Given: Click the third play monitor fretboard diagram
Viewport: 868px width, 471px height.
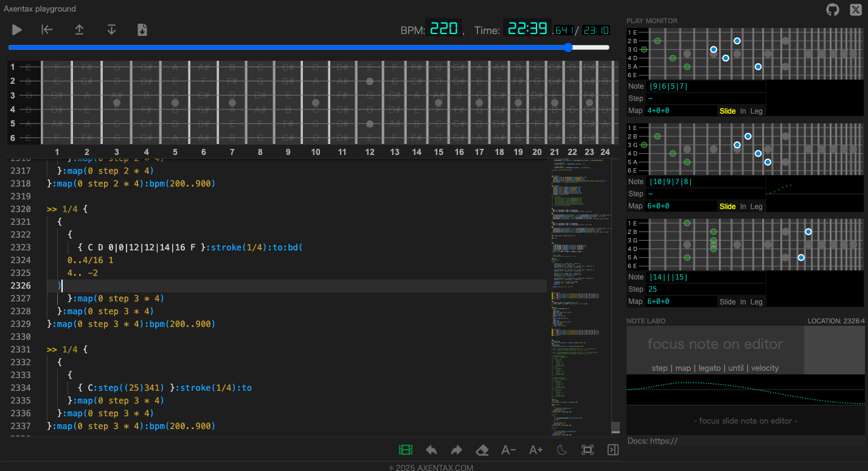Looking at the screenshot, I should point(745,244).
